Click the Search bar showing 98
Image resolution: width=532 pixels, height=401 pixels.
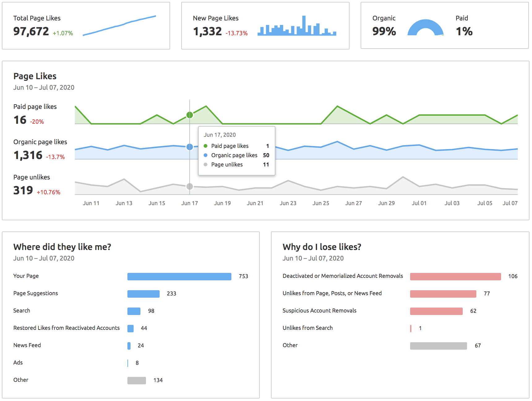tap(134, 311)
